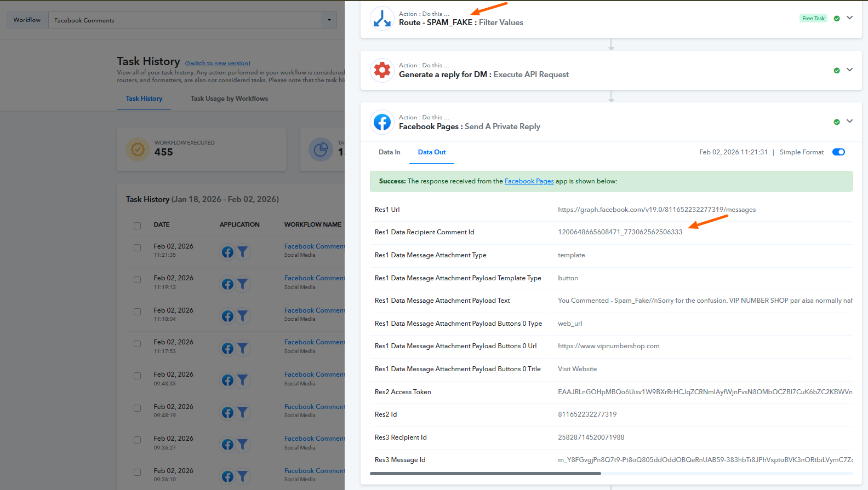Open the Facebook Pages link in success message
This screenshot has height=490, width=868.
click(x=529, y=181)
